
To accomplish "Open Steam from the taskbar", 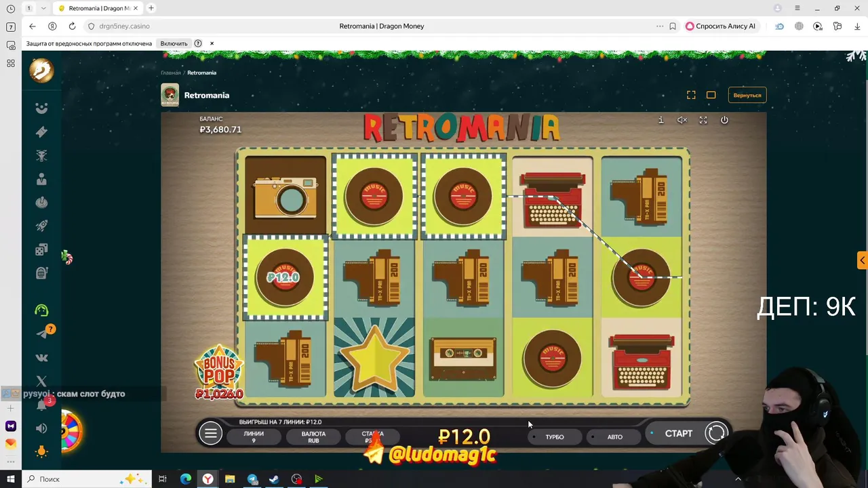I will point(274,479).
